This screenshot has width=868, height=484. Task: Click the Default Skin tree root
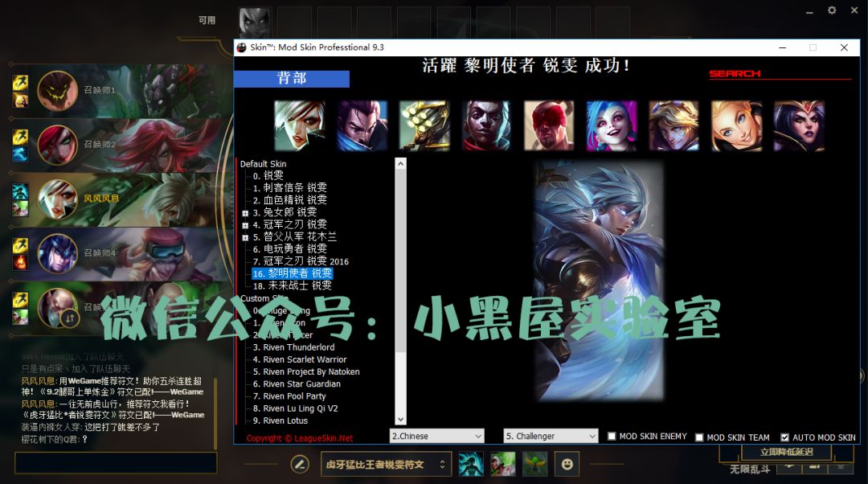(263, 164)
